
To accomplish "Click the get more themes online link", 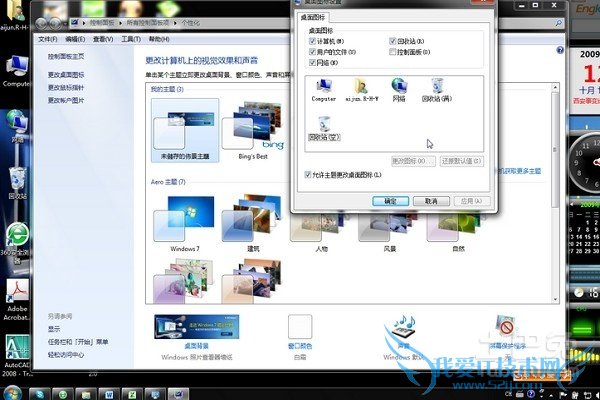I will click(x=520, y=171).
